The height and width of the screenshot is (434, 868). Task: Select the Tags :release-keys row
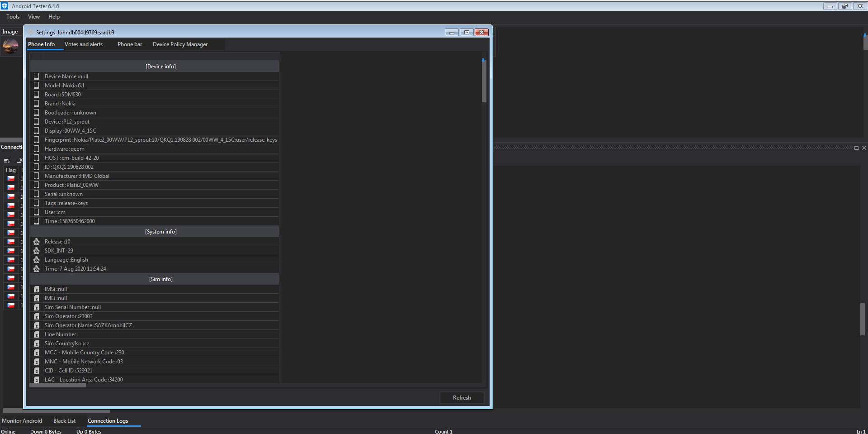pyautogui.click(x=154, y=203)
